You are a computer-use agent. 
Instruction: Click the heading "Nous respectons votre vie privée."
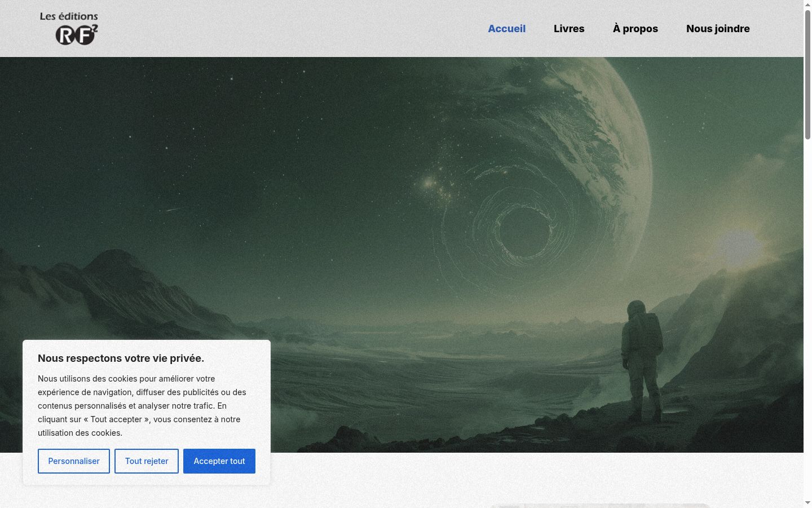(x=121, y=358)
